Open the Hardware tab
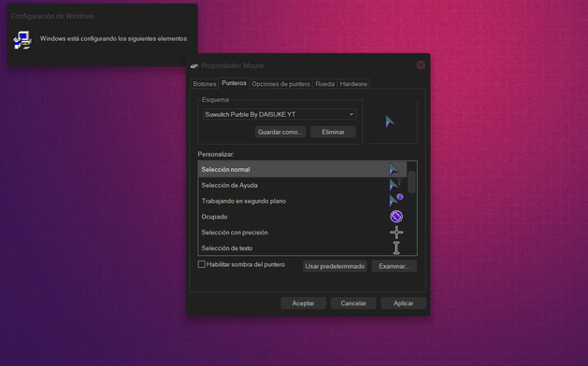 pos(353,84)
